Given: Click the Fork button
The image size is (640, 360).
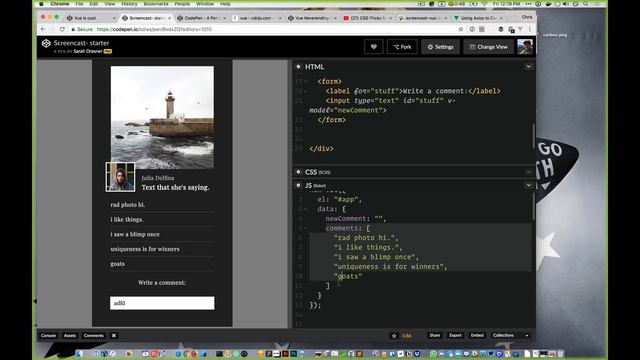Looking at the screenshot, I should coord(402,47).
